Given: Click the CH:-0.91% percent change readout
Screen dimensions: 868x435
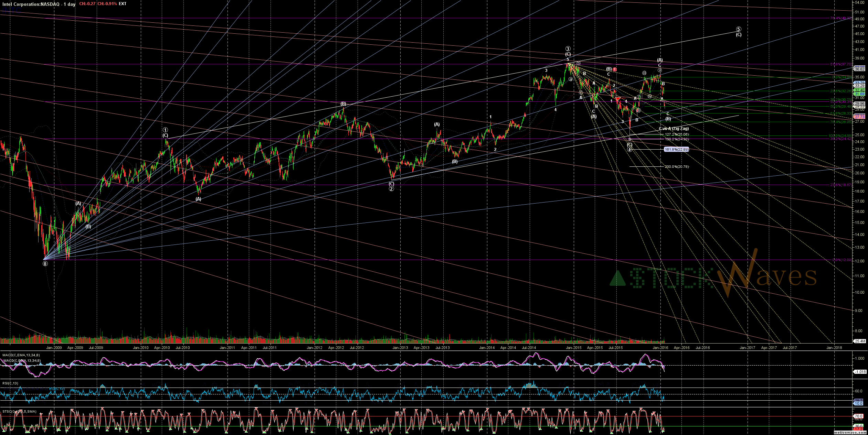Looking at the screenshot, I should [107, 4].
